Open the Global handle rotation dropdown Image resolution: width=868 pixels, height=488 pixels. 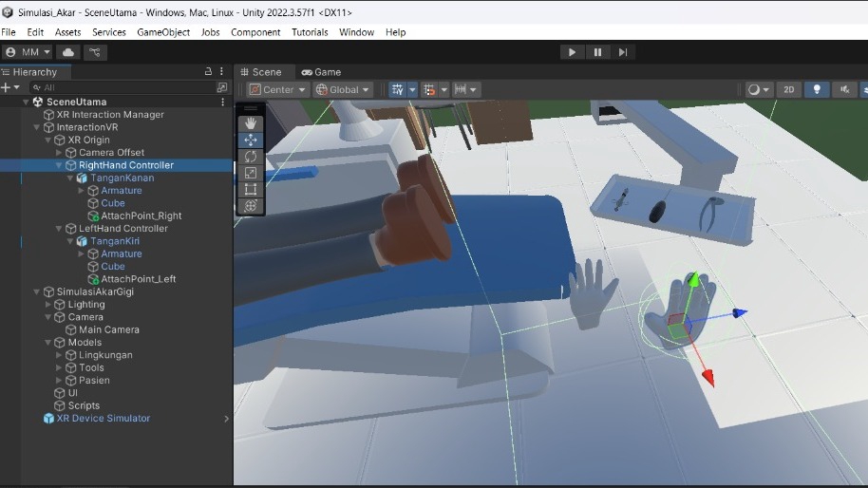(x=344, y=89)
